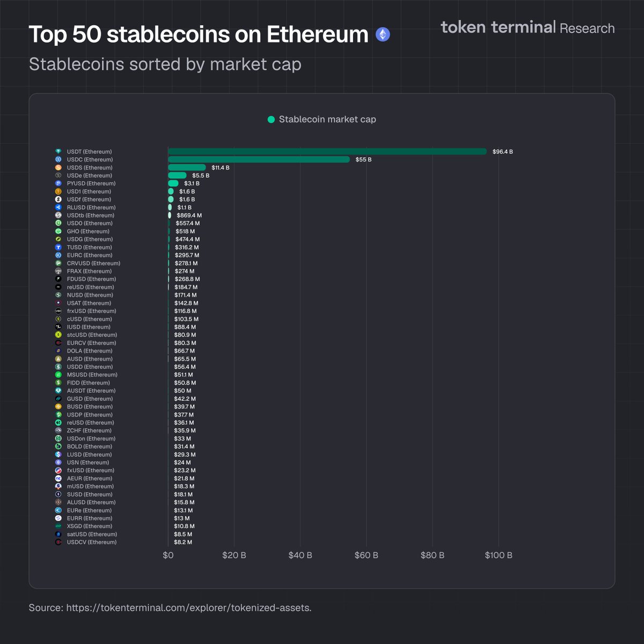The width and height of the screenshot is (644, 644).
Task: Click the $40 B axis label
Action: (300, 555)
